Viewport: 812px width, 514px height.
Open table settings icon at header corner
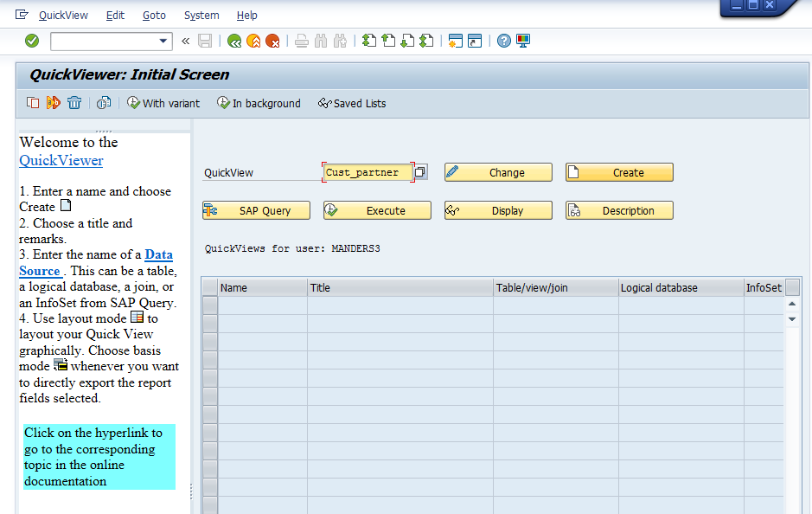(792, 287)
